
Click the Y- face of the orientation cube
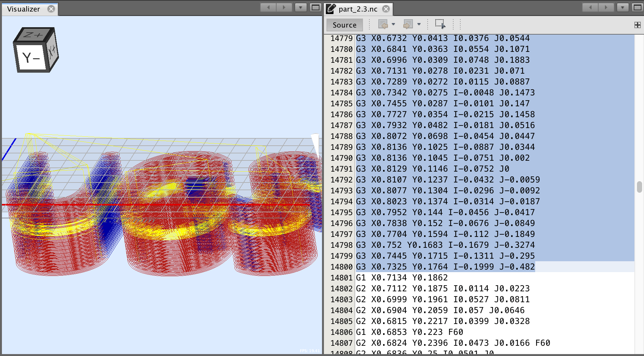coord(31,58)
